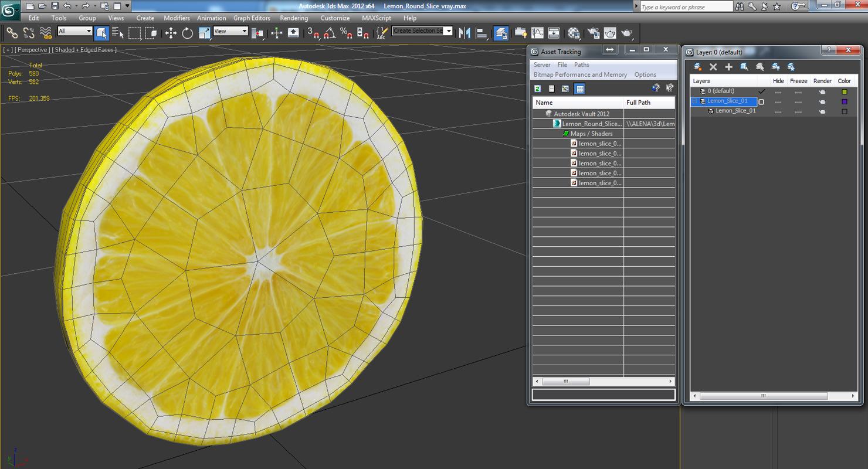This screenshot has width=868, height=469.
Task: Click the [ Shaded + Edged Faces ] label
Action: [84, 50]
